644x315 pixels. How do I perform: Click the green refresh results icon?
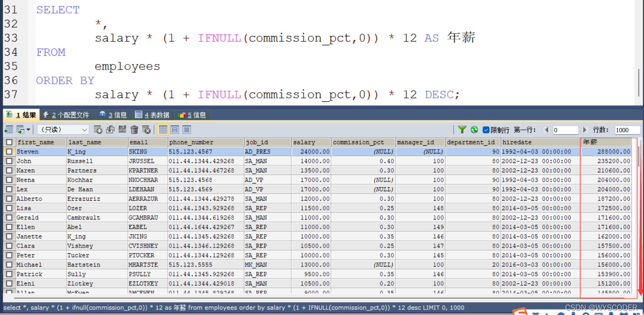click(474, 130)
